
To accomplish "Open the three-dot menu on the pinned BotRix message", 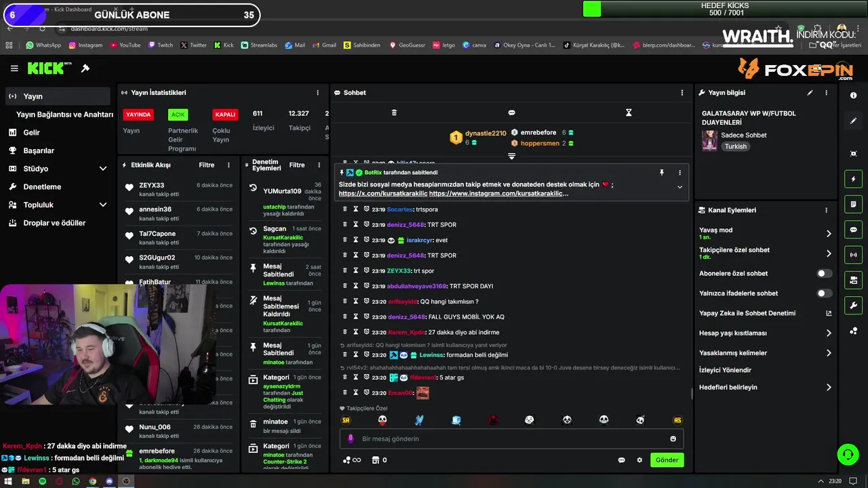I will coord(679,173).
